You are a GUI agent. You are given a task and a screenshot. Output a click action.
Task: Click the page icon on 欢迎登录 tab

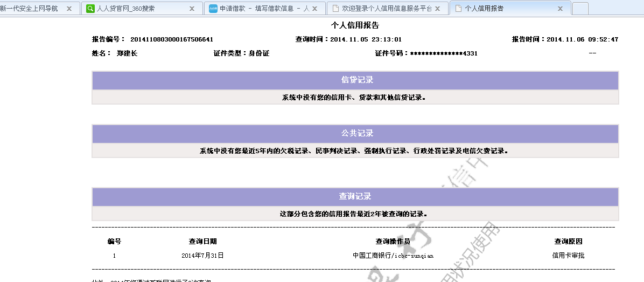pos(335,9)
